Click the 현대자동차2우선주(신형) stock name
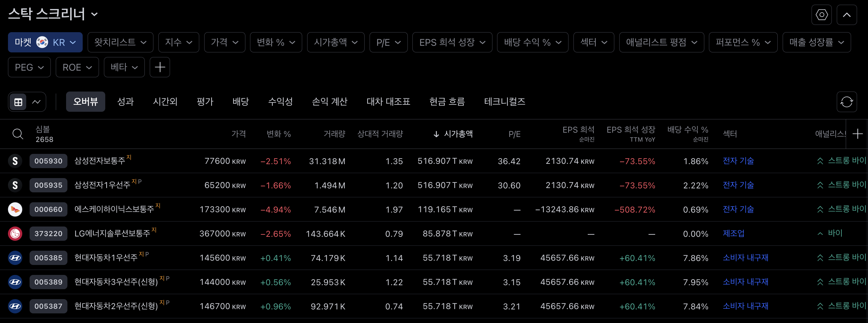Screen dimensions: 868x323 click(x=116, y=306)
